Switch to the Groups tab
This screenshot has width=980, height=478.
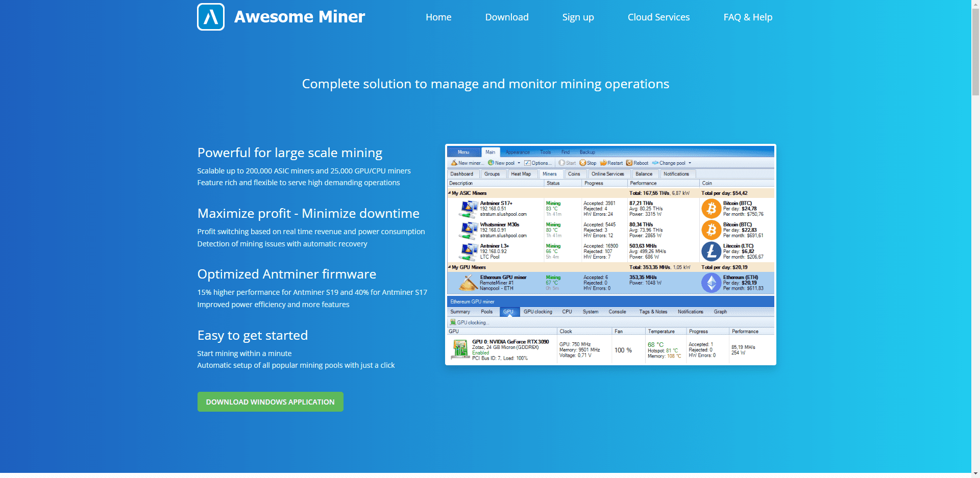click(x=492, y=174)
